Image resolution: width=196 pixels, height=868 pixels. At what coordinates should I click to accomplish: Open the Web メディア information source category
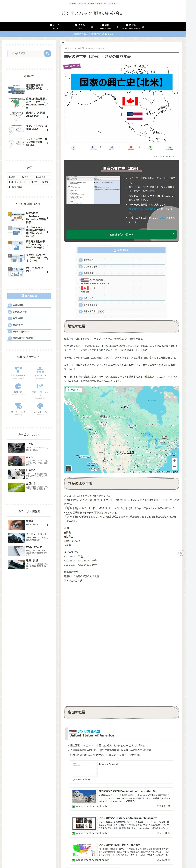(x=29, y=551)
